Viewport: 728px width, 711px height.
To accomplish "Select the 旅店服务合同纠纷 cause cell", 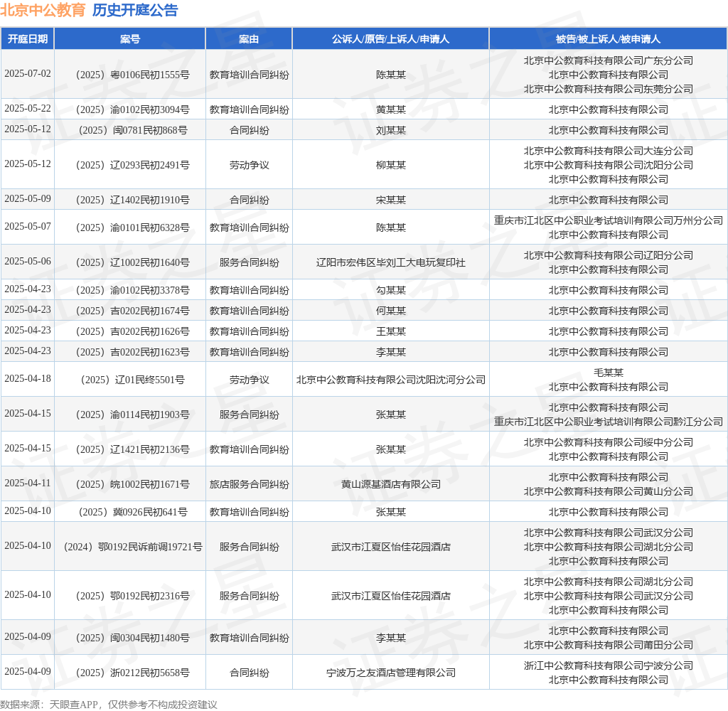I will (249, 484).
